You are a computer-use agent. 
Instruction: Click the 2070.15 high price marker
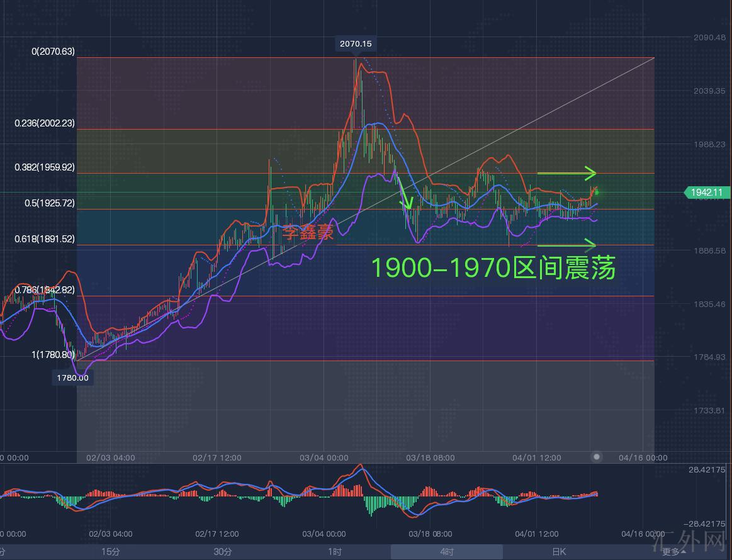click(x=356, y=43)
